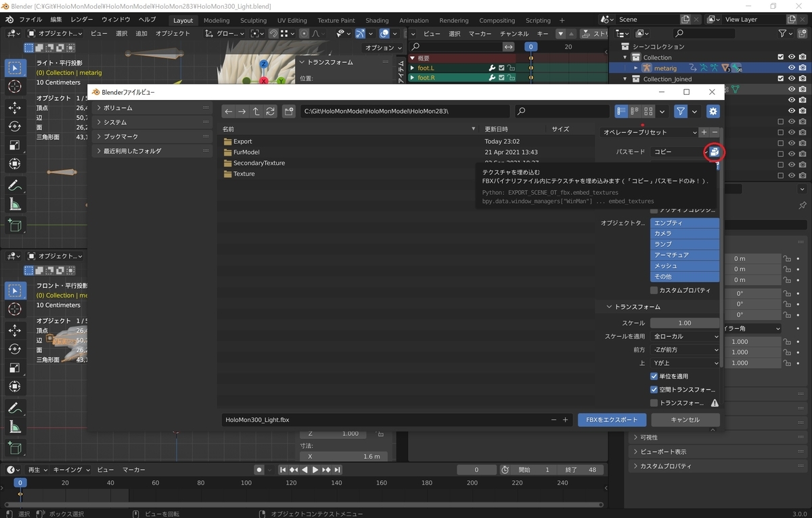The image size is (812, 518).
Task: Click the スケール value field
Action: 685,323
